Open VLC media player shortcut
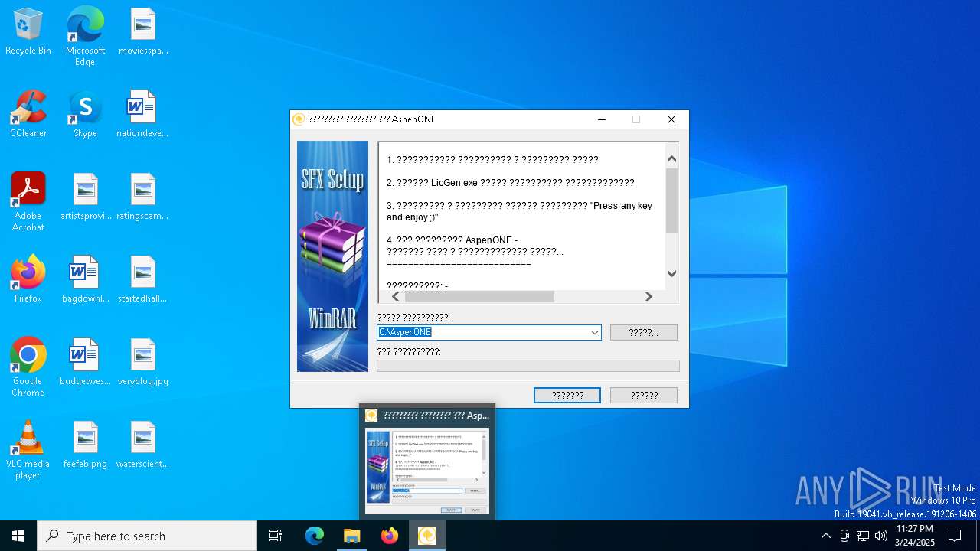The image size is (980, 551). [x=28, y=450]
